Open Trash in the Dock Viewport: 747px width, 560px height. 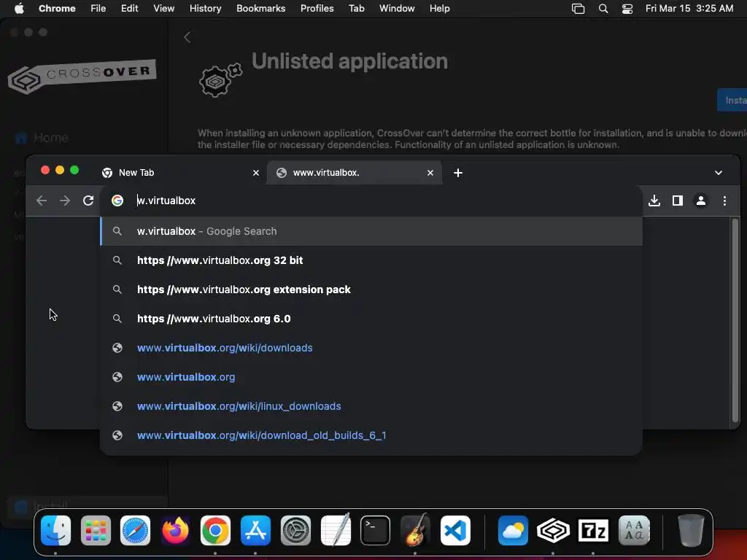point(691,530)
